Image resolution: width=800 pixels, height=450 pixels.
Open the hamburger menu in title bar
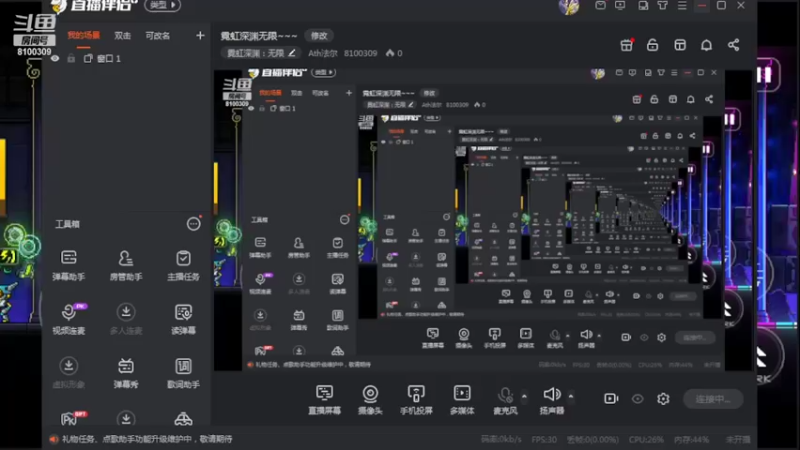pyautogui.click(x=682, y=6)
